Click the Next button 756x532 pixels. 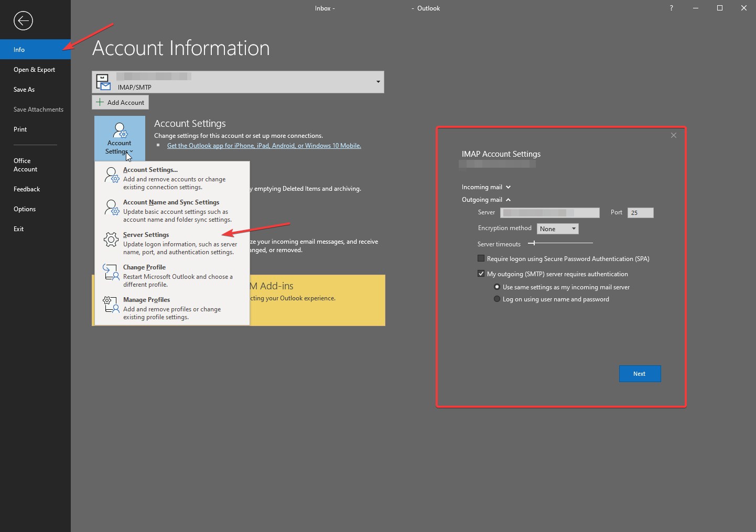pos(640,374)
